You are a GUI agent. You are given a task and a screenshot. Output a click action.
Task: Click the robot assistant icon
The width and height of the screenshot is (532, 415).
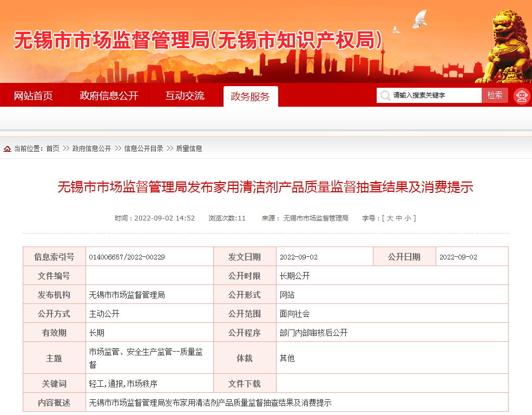click(522, 96)
